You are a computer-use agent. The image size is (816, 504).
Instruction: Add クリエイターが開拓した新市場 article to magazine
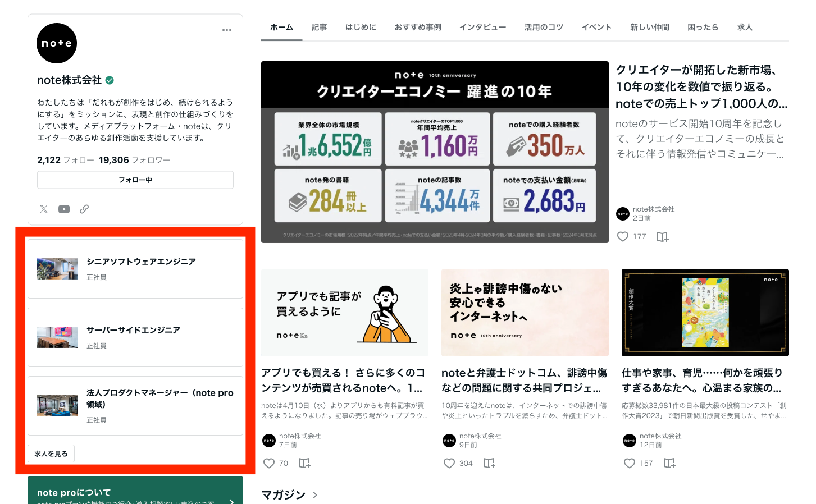663,237
